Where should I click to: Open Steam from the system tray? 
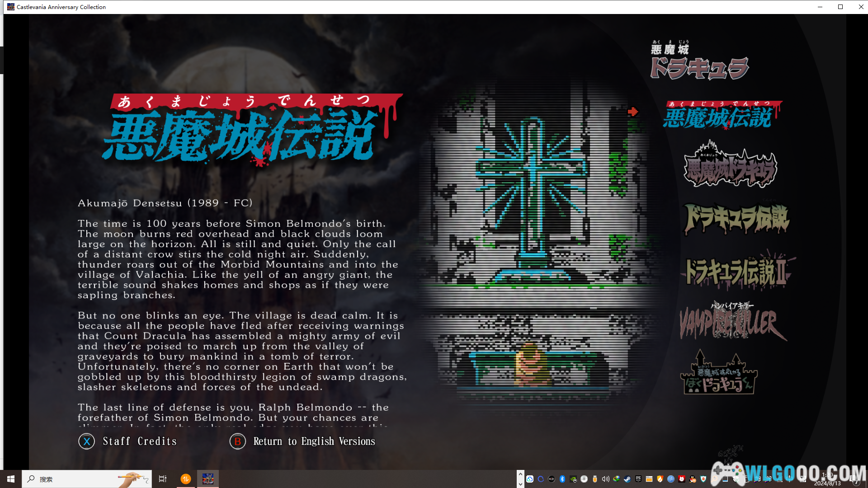[x=627, y=479]
